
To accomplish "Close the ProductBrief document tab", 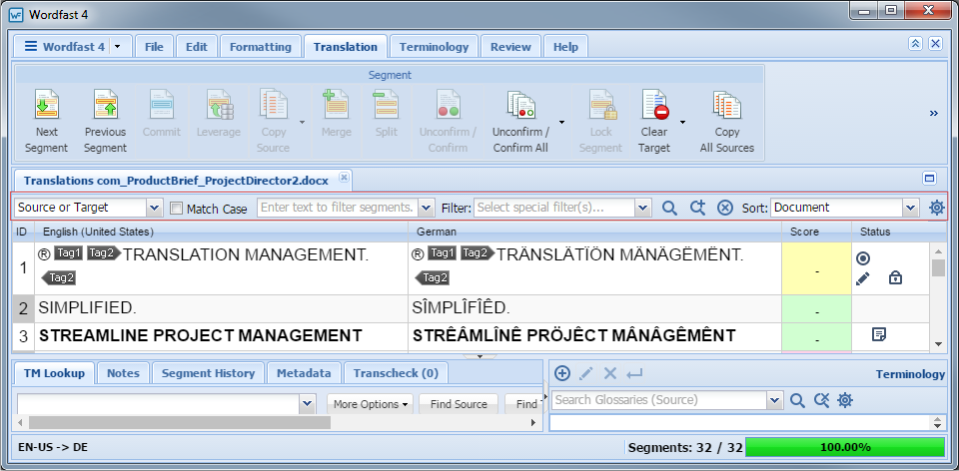I will coord(344,177).
